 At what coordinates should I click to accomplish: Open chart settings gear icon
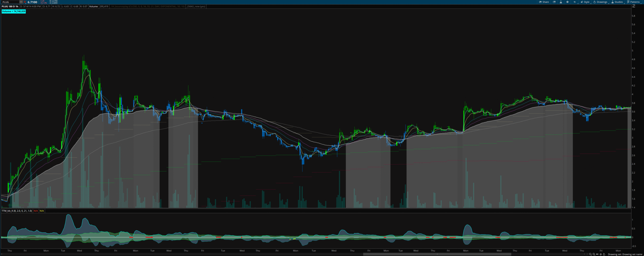point(567,2)
